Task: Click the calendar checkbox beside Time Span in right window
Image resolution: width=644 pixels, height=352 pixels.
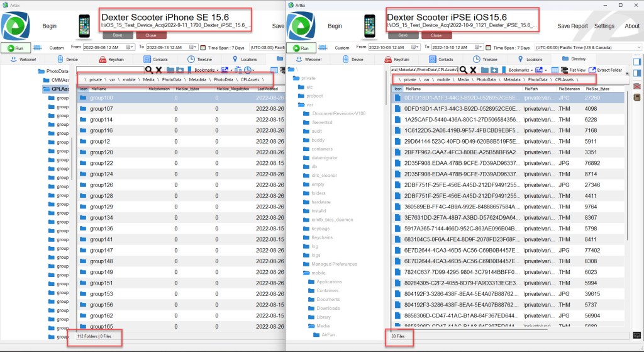Action: [488, 47]
